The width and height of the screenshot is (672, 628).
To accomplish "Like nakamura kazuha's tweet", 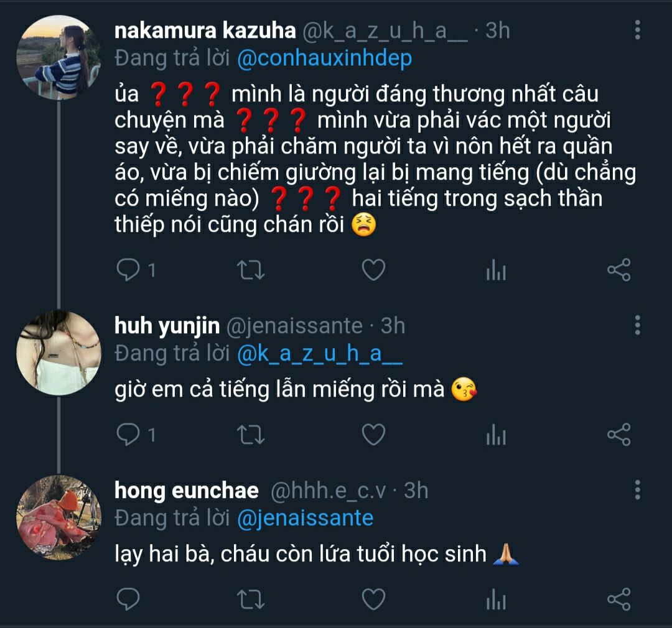I will (x=373, y=270).
